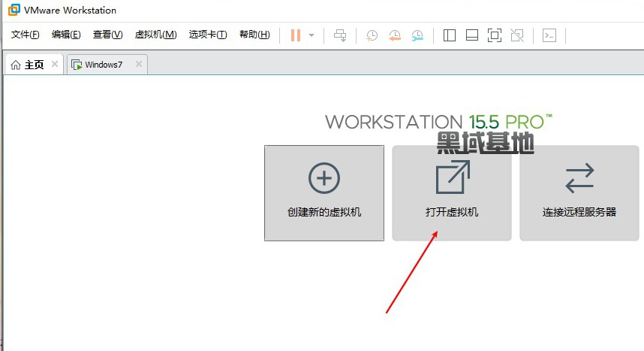Open the 虚拟机(M) menu

click(x=155, y=35)
